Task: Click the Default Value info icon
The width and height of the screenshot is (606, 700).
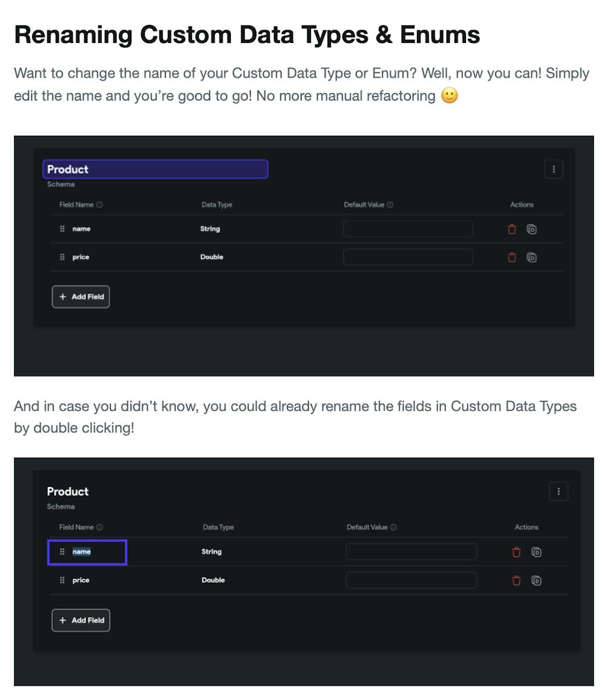Action: (x=390, y=205)
